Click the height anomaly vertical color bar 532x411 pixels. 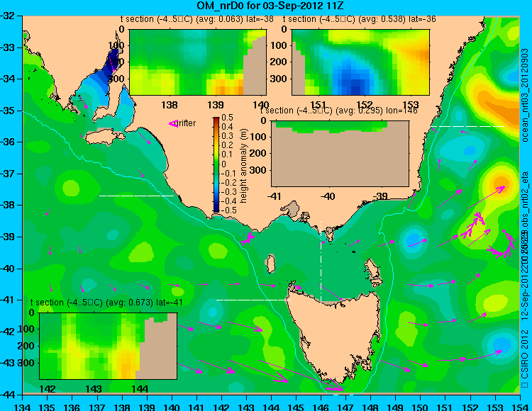216,164
